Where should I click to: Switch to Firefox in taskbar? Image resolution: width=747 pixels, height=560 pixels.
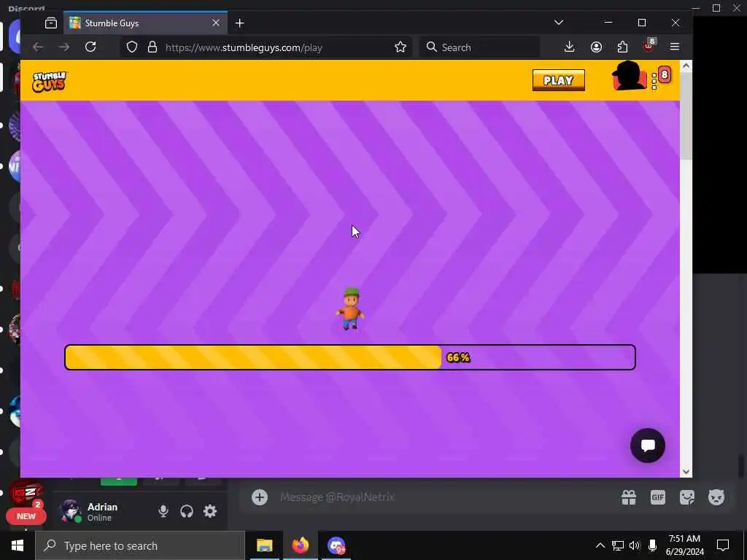coord(300,545)
